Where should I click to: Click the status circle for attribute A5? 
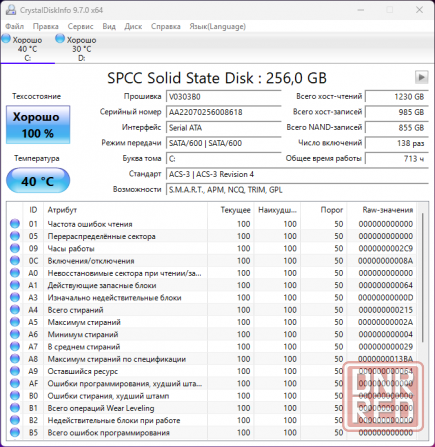click(15, 322)
